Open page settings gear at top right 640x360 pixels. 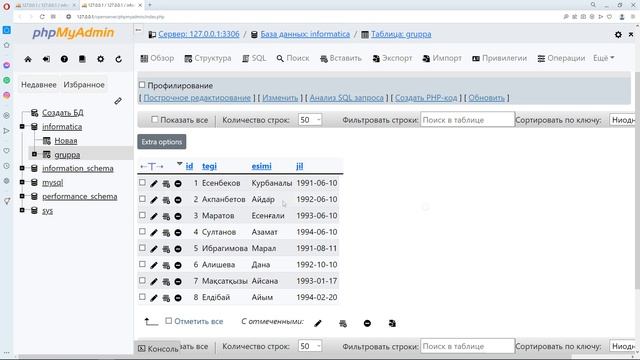(x=618, y=35)
